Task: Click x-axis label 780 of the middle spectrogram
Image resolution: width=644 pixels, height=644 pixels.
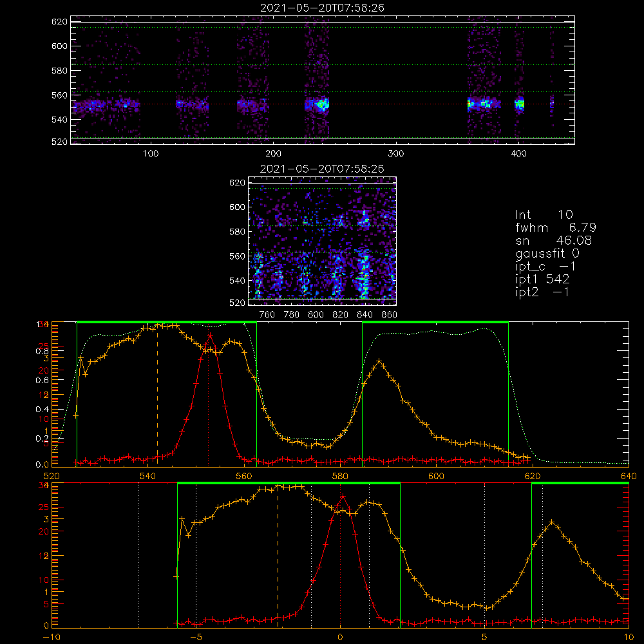Action: (291, 315)
